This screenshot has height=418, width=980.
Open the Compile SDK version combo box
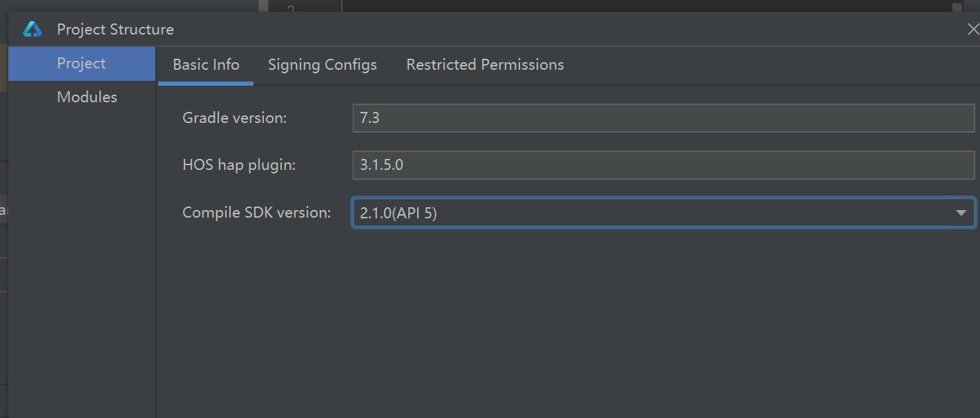coord(649,213)
